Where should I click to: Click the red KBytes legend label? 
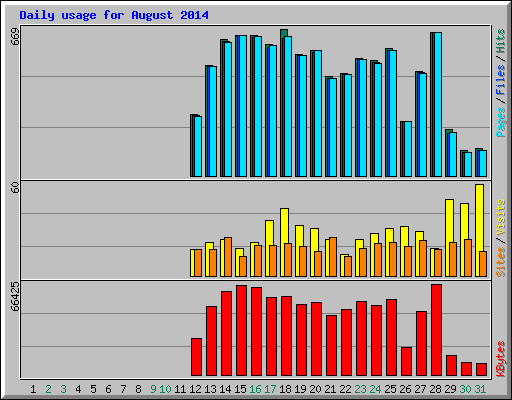pos(500,359)
